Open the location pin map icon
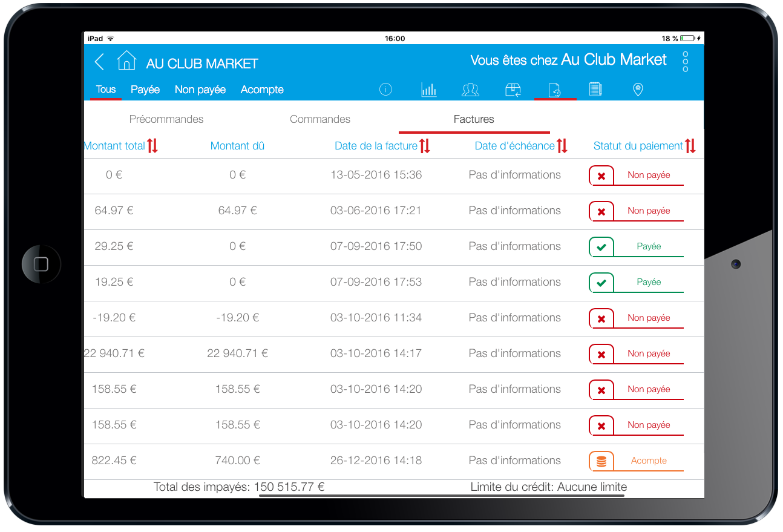The width and height of the screenshot is (783, 532). (638, 90)
